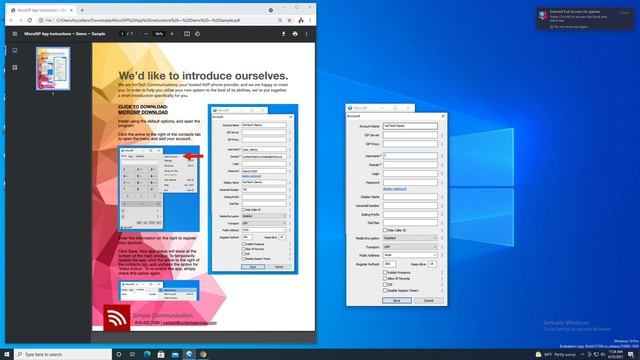Rotate the PDF counterclockwise

pyautogui.click(x=198, y=34)
